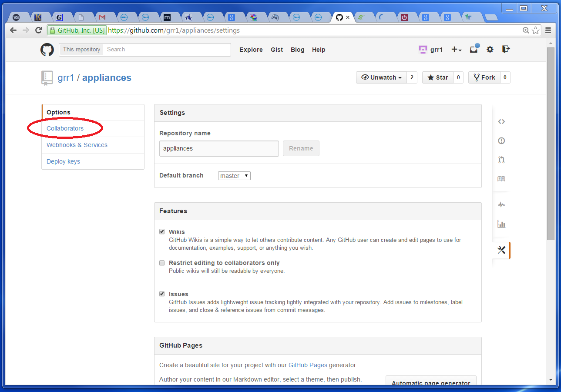The width and height of the screenshot is (561, 392).
Task: Open the grr1 owner link in title
Action: [66, 78]
